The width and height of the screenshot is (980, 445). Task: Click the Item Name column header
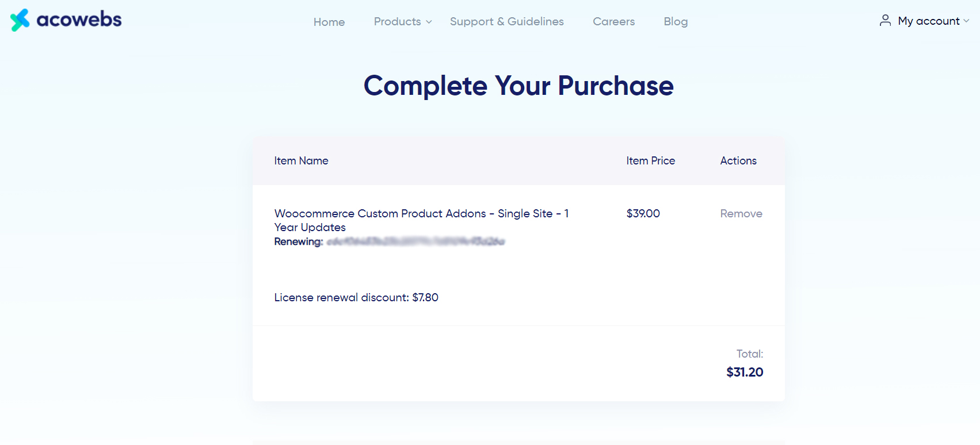(301, 161)
